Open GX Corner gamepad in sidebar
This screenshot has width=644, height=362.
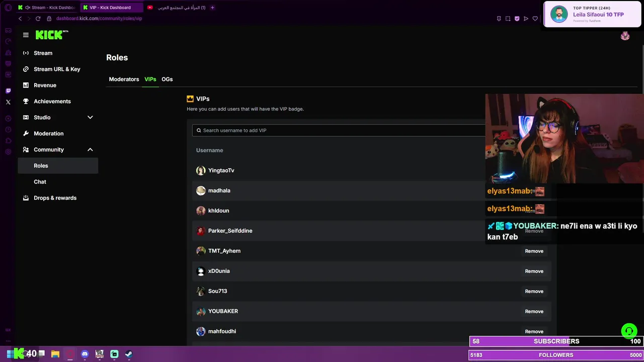click(8, 31)
